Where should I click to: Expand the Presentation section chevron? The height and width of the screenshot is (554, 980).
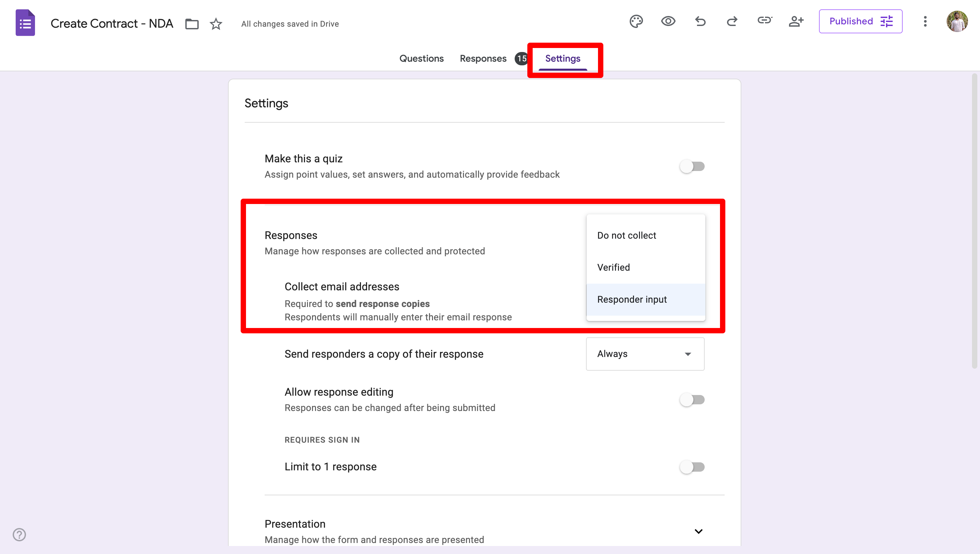tap(698, 531)
